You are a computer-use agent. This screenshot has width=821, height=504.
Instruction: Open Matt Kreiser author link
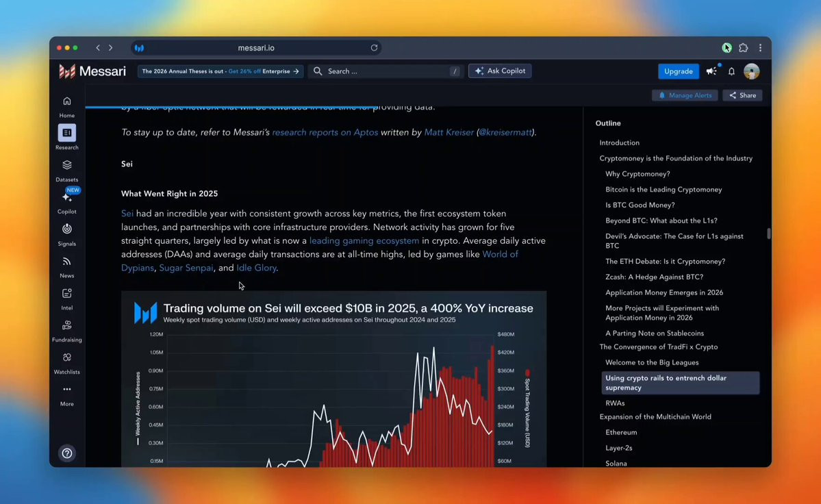(x=449, y=132)
